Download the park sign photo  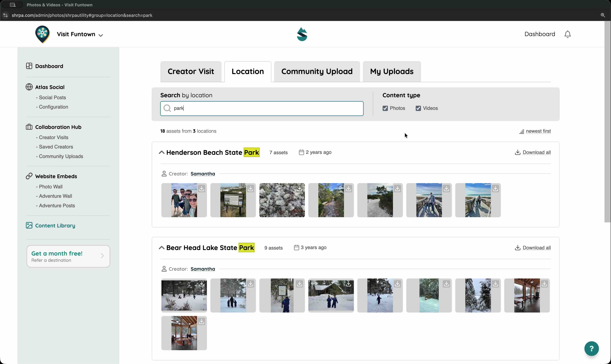click(250, 188)
